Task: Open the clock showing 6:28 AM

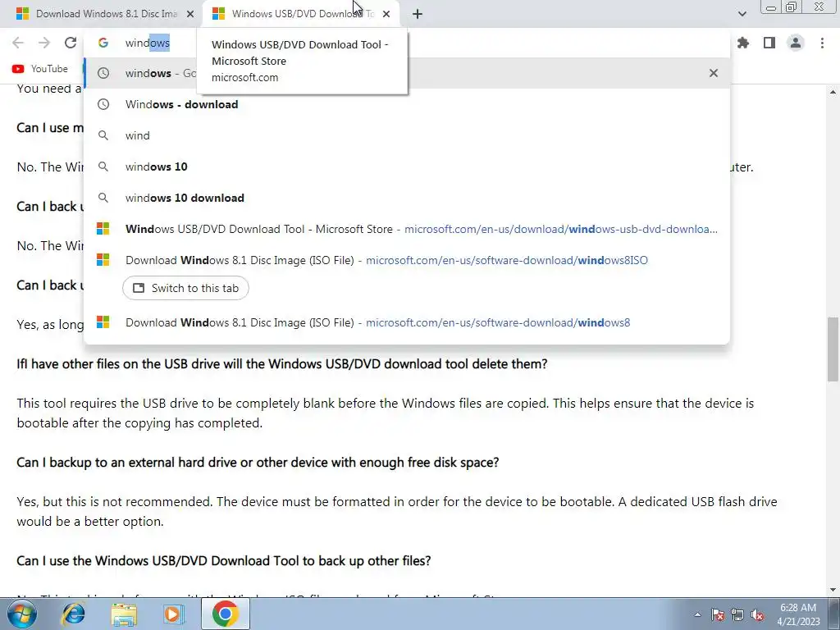Action: (x=798, y=614)
